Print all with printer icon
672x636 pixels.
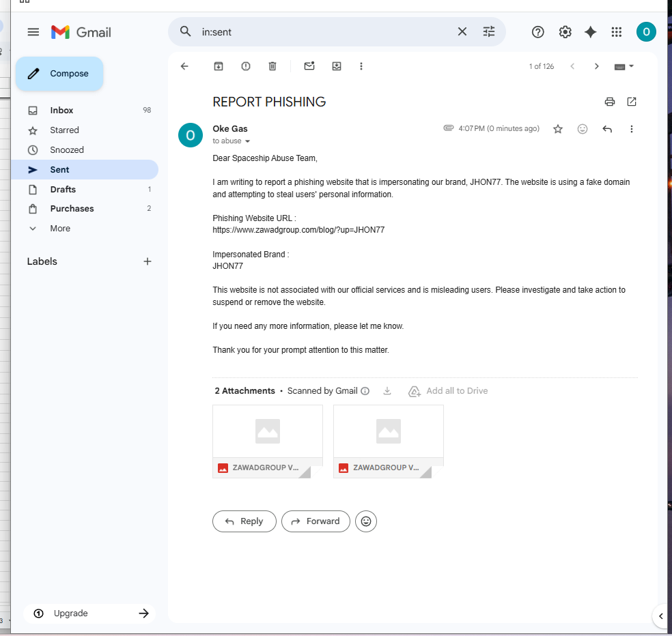point(609,102)
